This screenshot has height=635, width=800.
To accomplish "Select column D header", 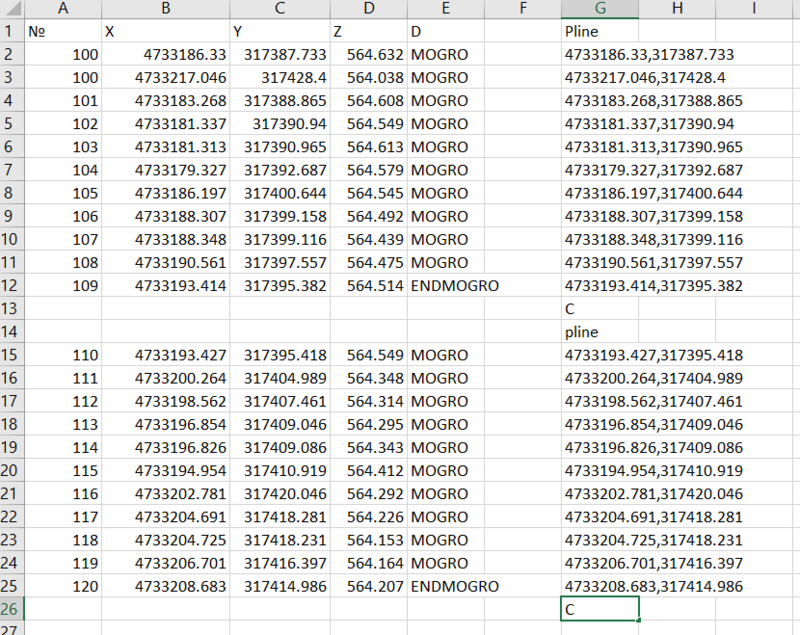I will pos(368,9).
